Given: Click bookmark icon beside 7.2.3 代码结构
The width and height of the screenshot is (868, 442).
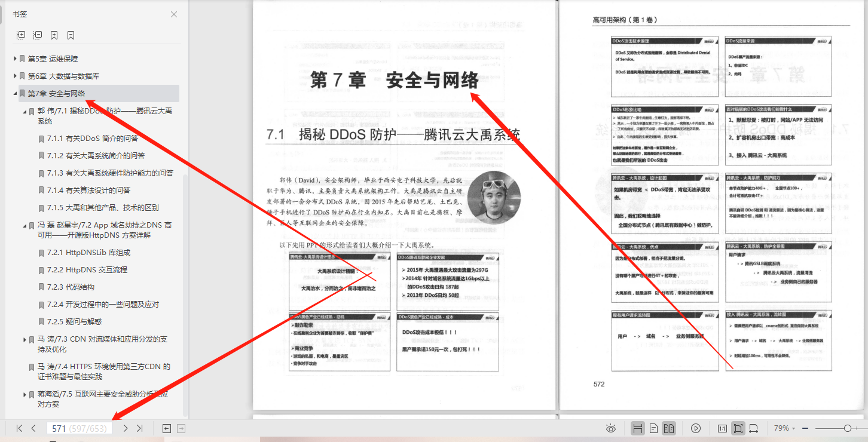Looking at the screenshot, I should tap(41, 287).
